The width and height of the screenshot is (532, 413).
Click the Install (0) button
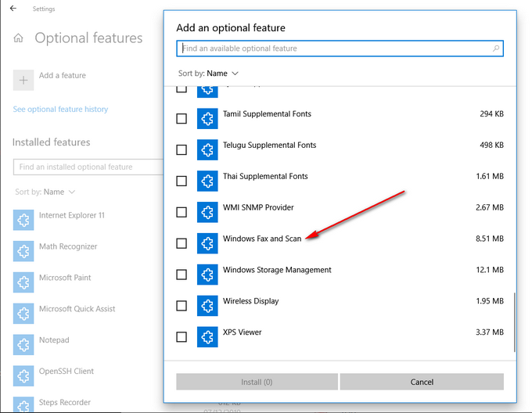point(257,382)
